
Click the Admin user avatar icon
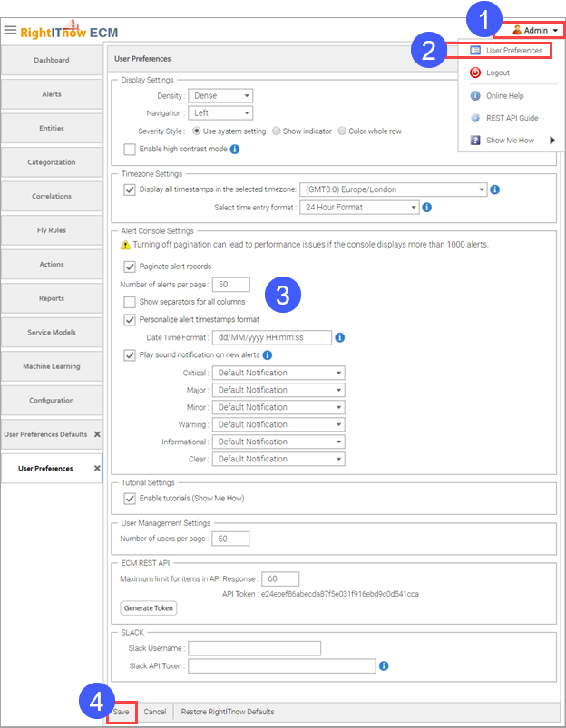(517, 30)
